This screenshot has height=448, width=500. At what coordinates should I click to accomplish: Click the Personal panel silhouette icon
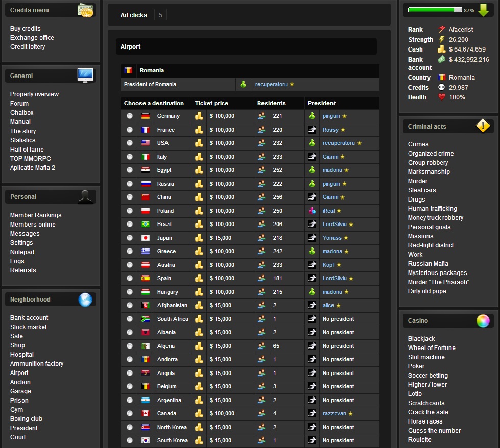85,196
